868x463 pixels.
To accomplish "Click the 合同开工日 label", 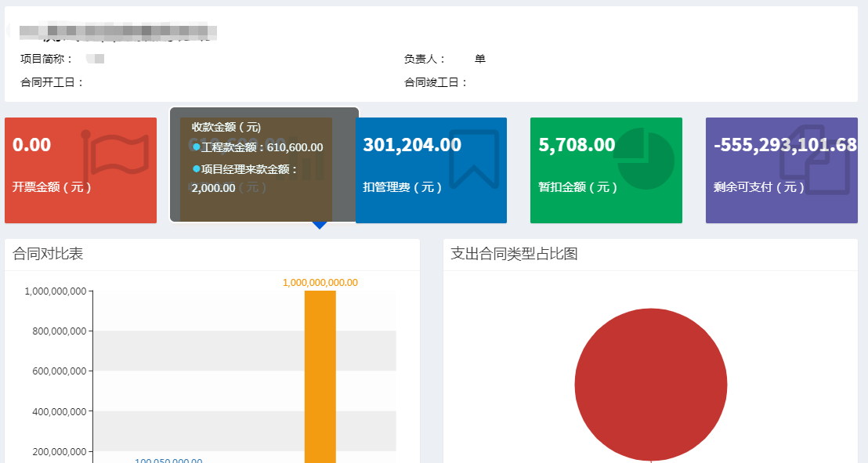I will coord(52,82).
